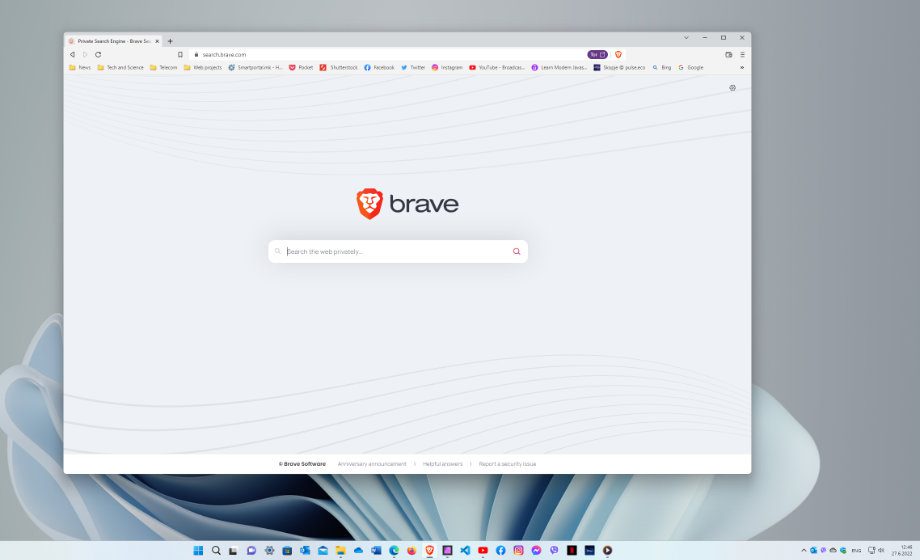
Task: Click the address bar showing search.brave.com
Action: 387,55
